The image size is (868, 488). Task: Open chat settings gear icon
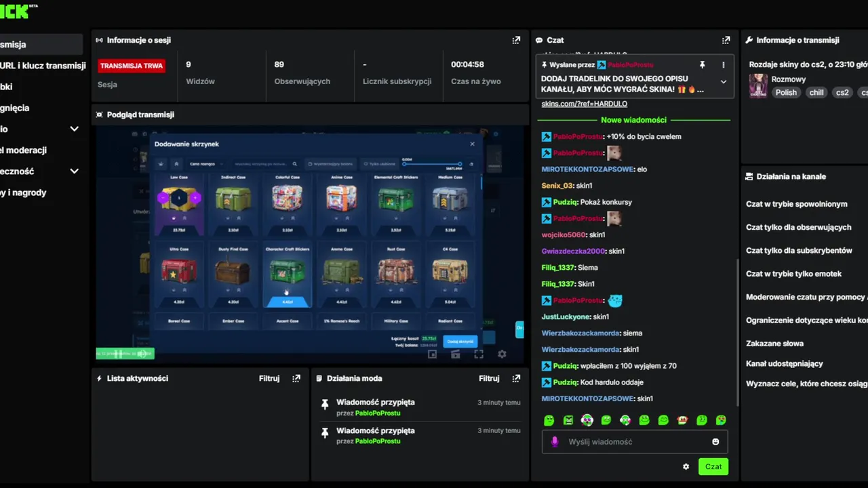(686, 466)
